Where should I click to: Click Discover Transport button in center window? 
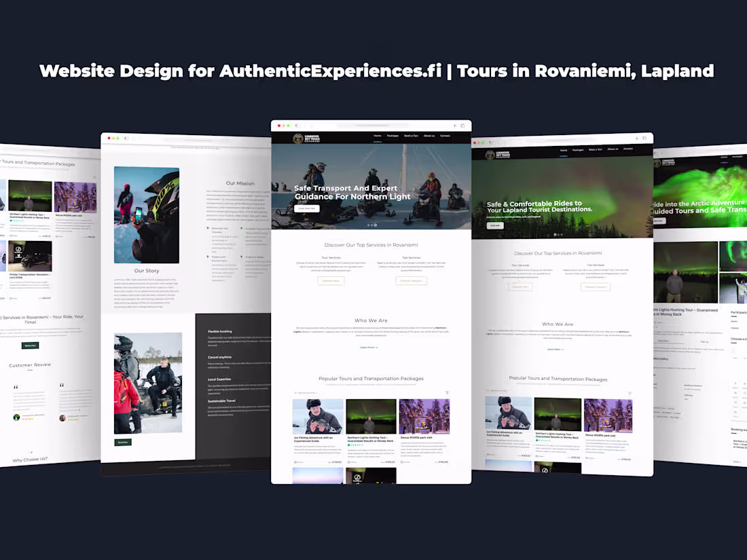click(411, 280)
